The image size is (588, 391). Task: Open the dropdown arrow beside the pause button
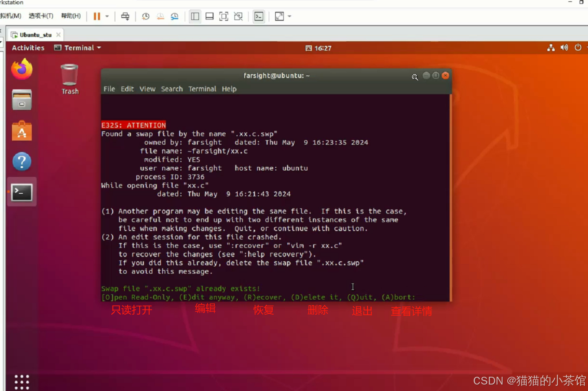coord(107,16)
